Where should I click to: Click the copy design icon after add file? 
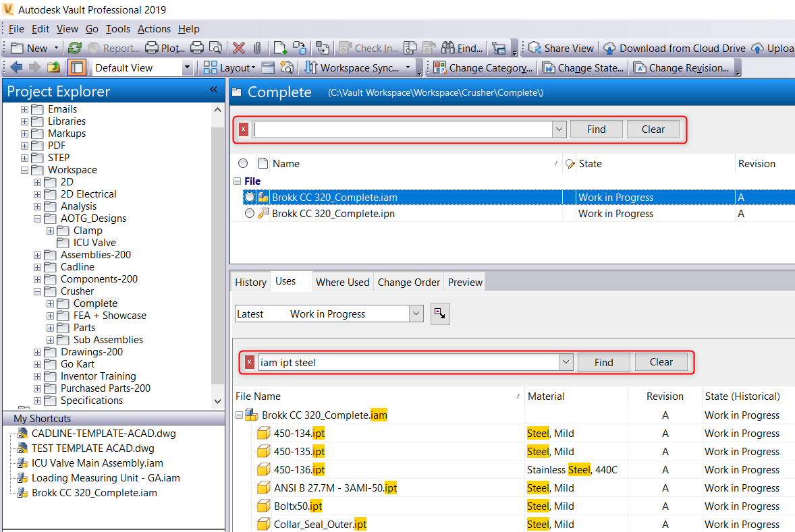[300, 48]
